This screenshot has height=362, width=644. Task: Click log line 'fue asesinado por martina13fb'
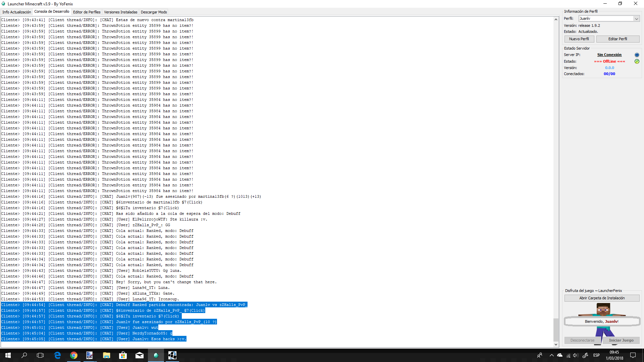coord(131,197)
